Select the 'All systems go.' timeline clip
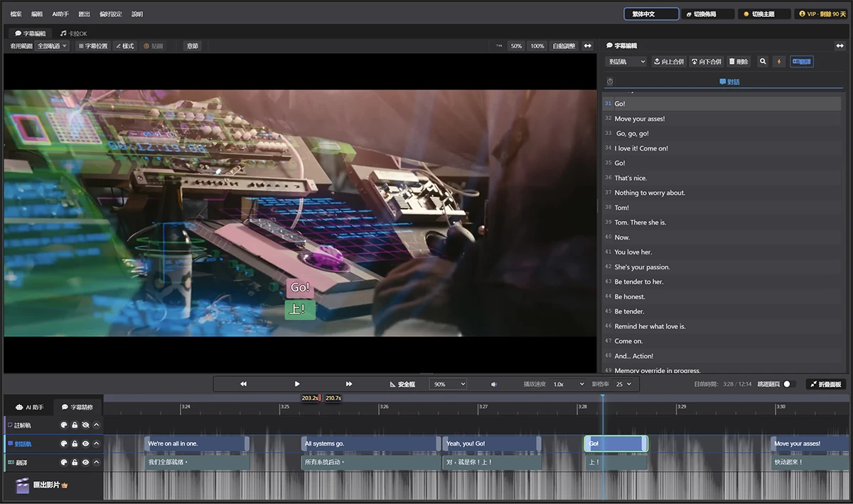Image resolution: width=853 pixels, height=504 pixels. coord(370,444)
